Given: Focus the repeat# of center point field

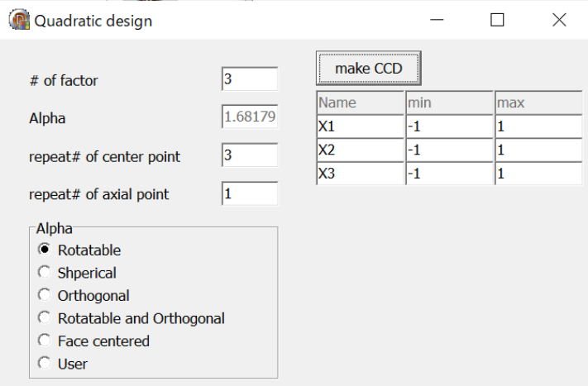Looking at the screenshot, I should coord(250,155).
